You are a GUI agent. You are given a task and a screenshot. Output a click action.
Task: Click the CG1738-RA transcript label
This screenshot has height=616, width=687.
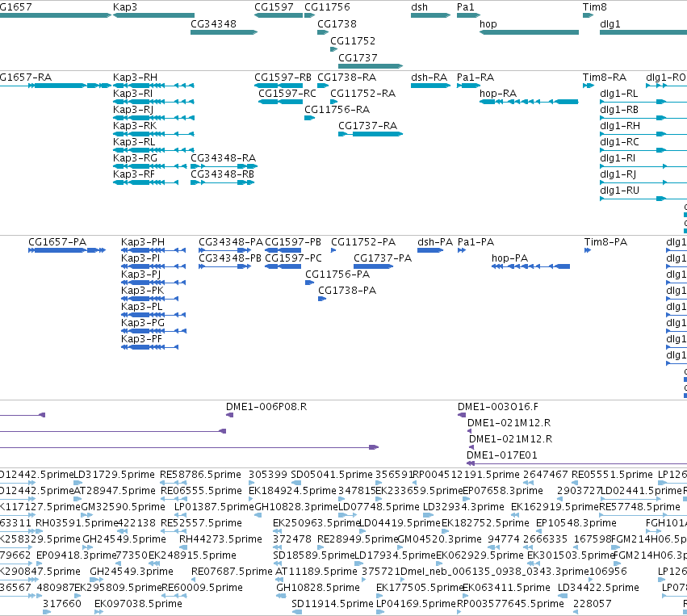point(347,78)
